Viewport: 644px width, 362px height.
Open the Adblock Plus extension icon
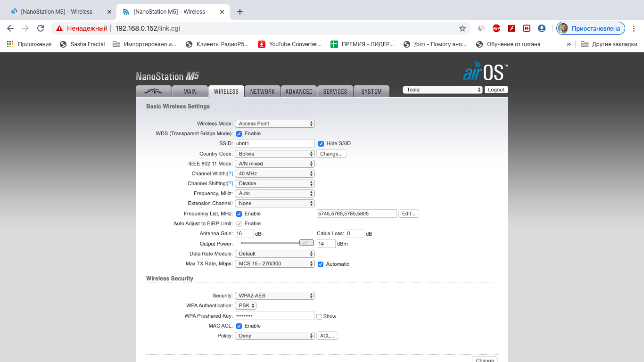pyautogui.click(x=496, y=28)
